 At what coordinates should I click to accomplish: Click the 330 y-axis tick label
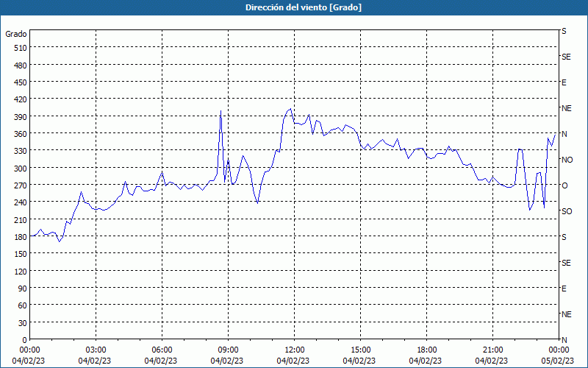coord(21,151)
